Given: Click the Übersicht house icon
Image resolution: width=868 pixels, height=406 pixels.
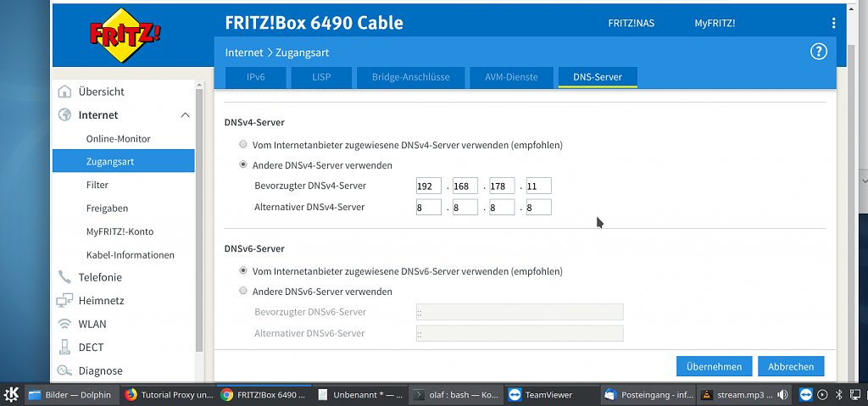Looking at the screenshot, I should pyautogui.click(x=64, y=92).
